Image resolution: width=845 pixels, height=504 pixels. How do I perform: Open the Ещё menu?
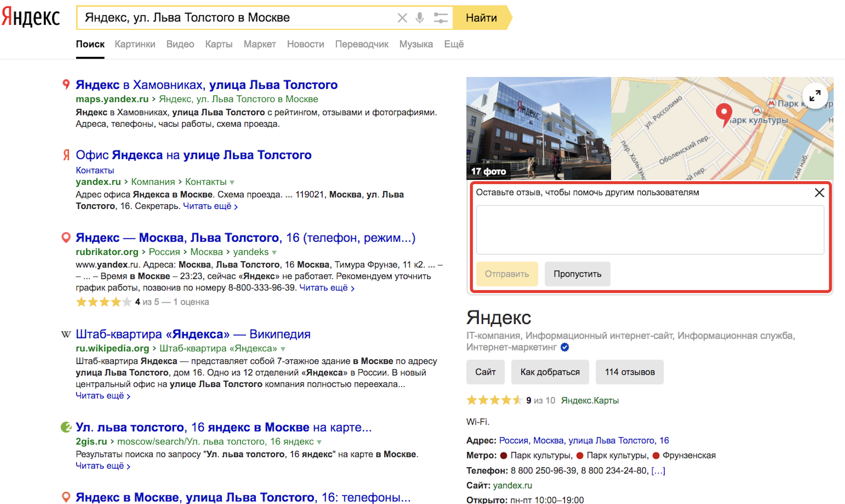point(454,44)
